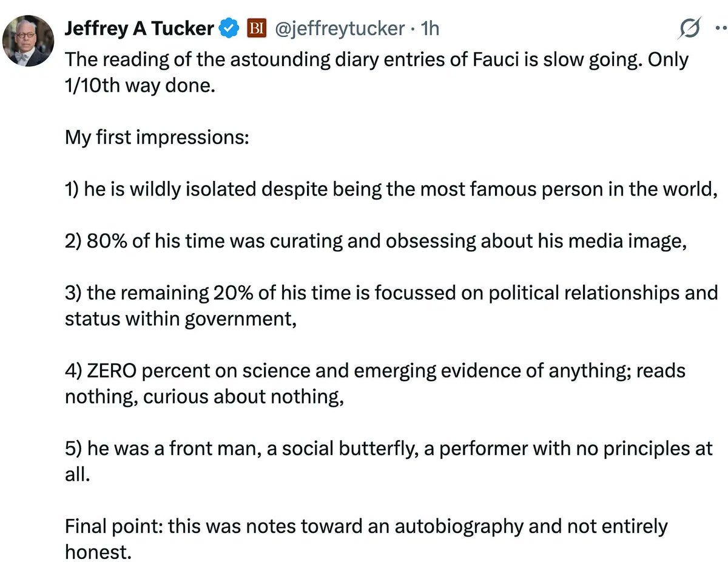Click the 'My first impressions:' line
Screen dimensions: 728x562
[x=157, y=138]
